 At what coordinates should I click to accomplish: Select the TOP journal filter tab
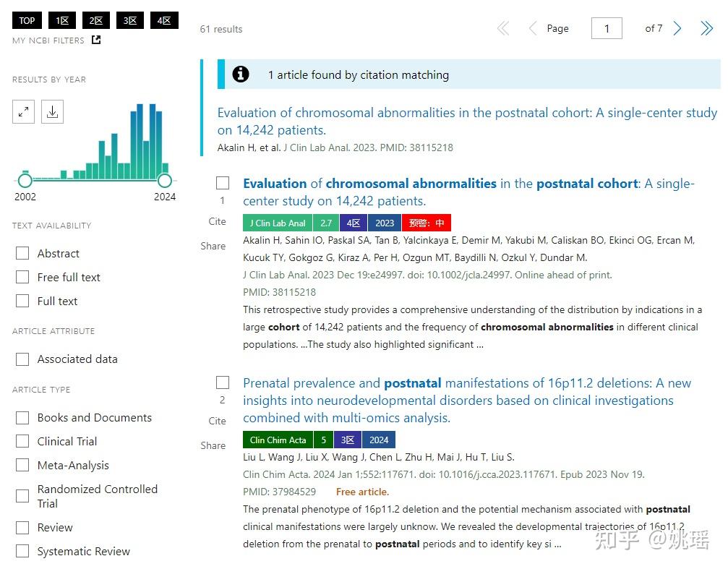[27, 21]
